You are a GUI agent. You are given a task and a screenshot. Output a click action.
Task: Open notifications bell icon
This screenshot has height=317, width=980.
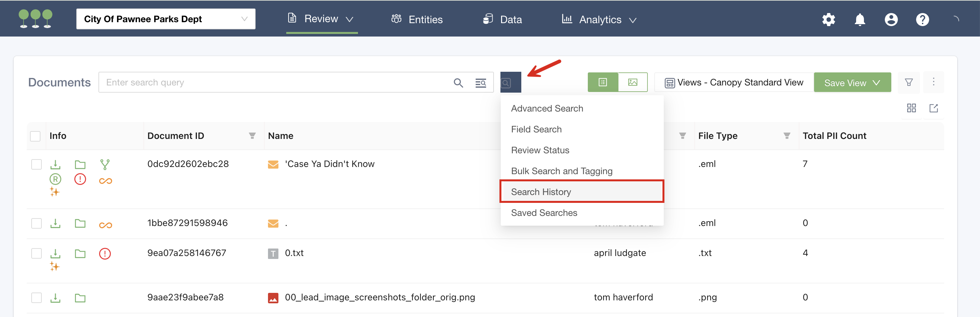[859, 20]
